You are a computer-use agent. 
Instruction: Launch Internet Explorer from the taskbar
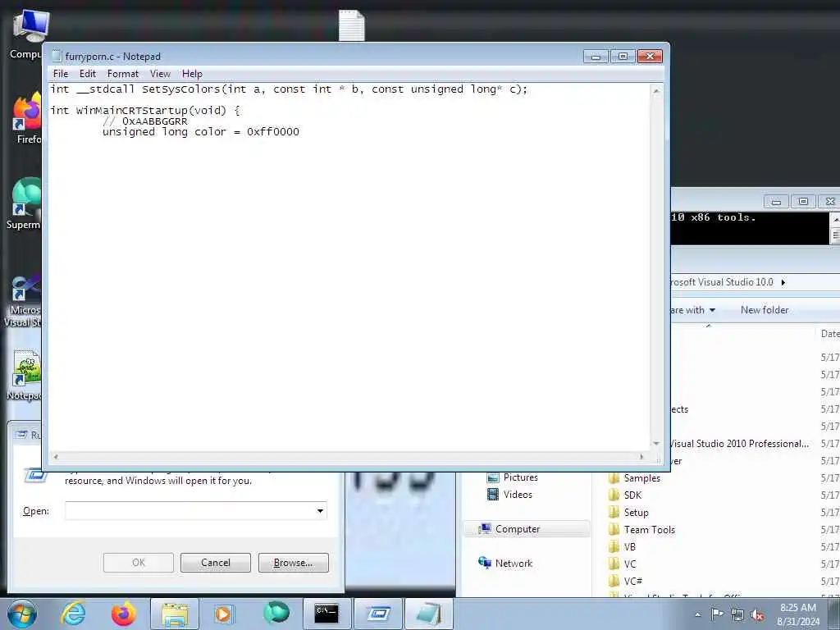coord(73,614)
